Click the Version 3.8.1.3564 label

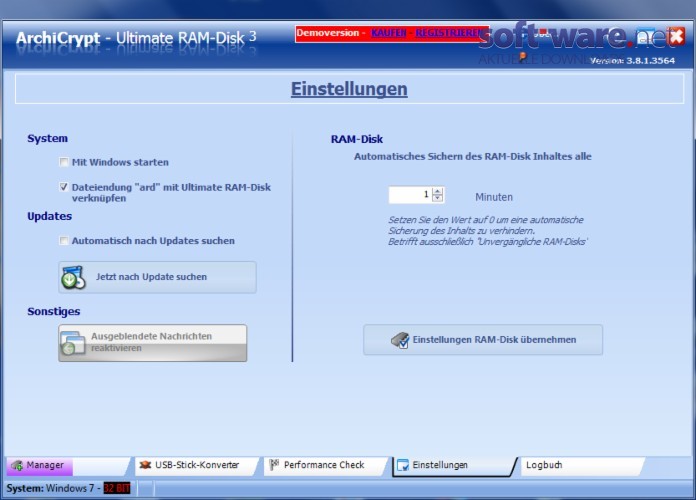[x=633, y=61]
